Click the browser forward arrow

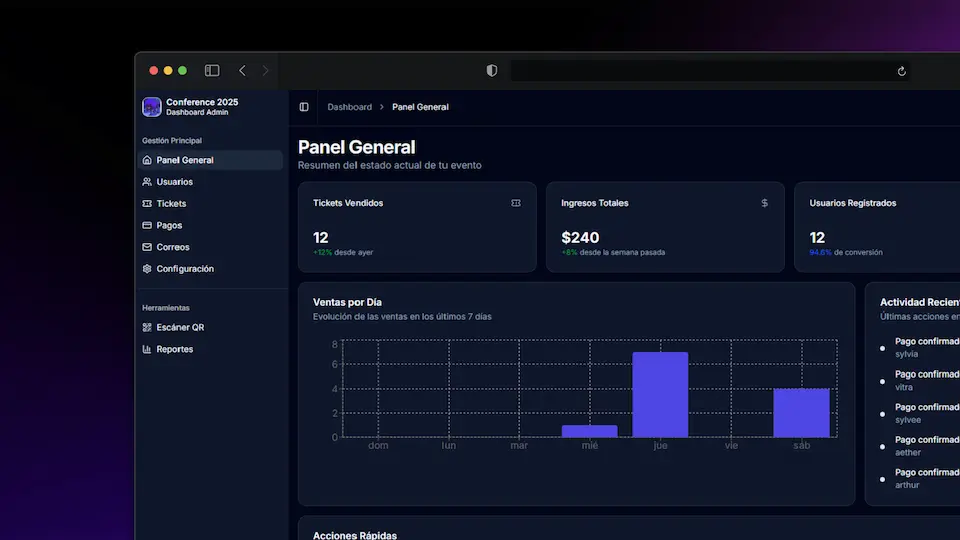coord(265,70)
